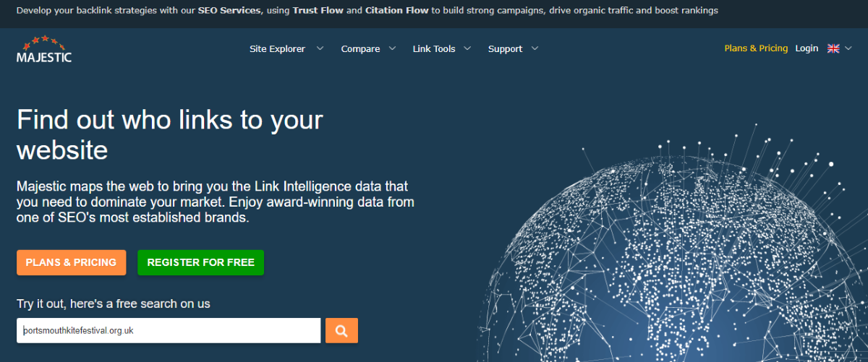Expand chevron next to Support

(535, 48)
